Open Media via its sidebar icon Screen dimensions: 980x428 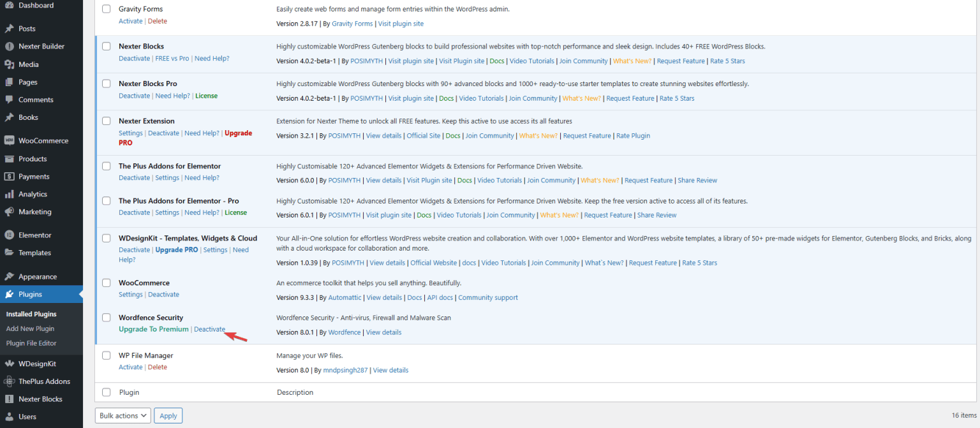coord(10,64)
